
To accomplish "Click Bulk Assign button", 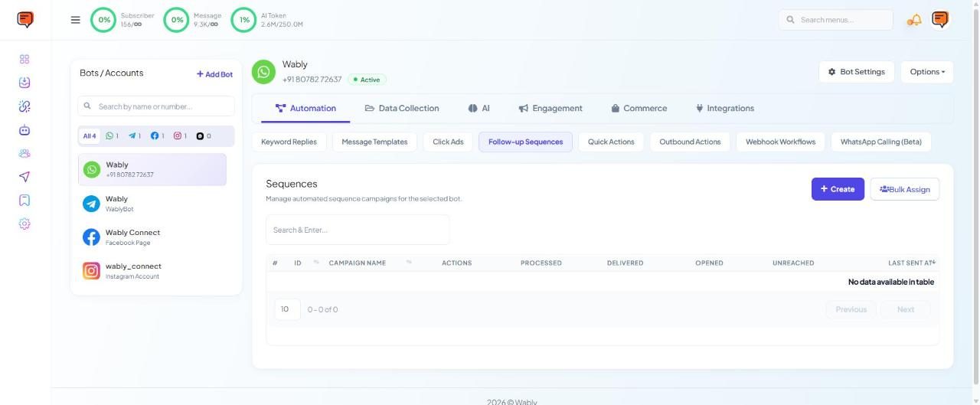I will coord(905,189).
